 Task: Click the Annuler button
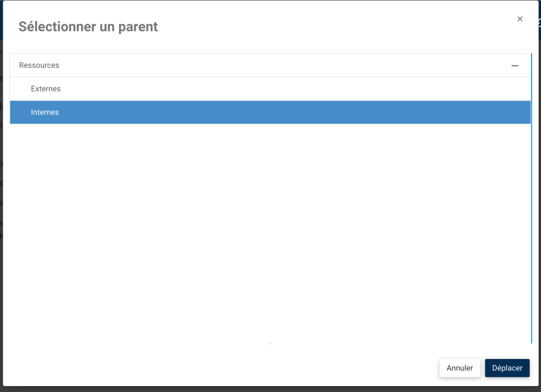tap(459, 368)
